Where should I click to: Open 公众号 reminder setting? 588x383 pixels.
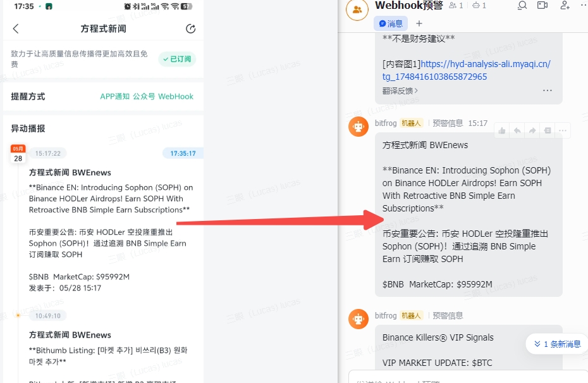pyautogui.click(x=144, y=96)
